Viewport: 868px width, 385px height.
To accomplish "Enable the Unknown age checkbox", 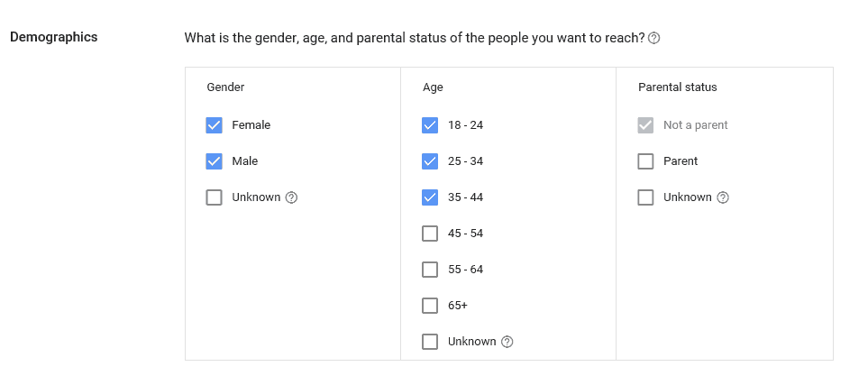I will click(430, 342).
